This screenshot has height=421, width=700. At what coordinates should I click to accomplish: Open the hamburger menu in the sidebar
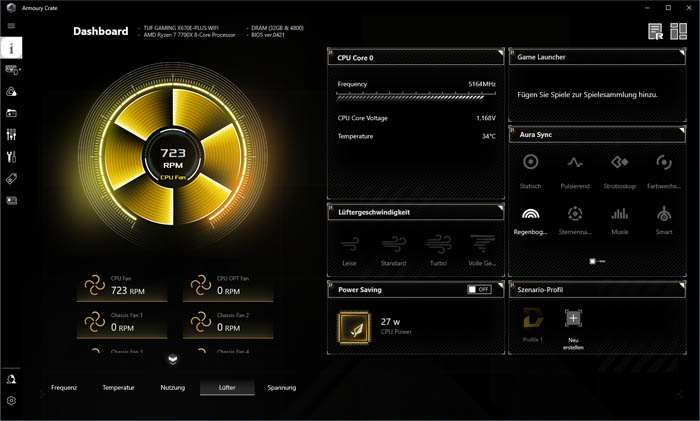click(x=11, y=25)
